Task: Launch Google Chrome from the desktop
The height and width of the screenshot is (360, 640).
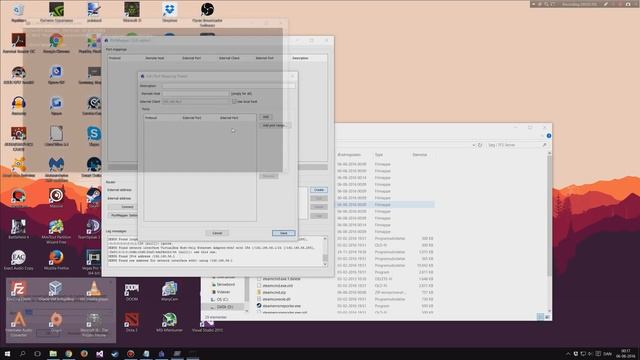Action: pyautogui.click(x=56, y=43)
